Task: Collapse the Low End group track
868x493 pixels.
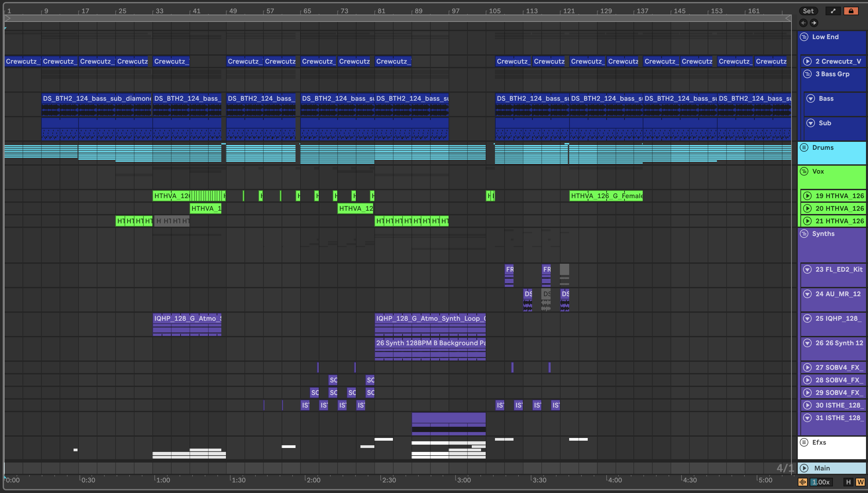Action: pos(804,36)
